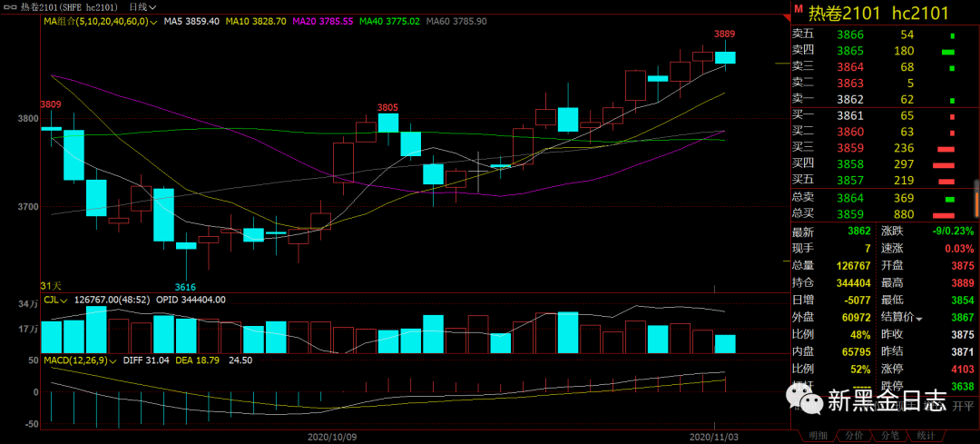This screenshot has width=980, height=444.
Task: Click the MA10 3828.70 indicator label
Action: pyautogui.click(x=256, y=21)
